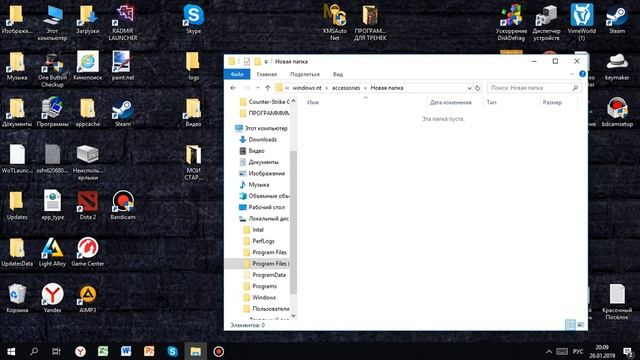This screenshot has width=640, height=360.
Task: Open Task View on taskbar
Action: 56,351
